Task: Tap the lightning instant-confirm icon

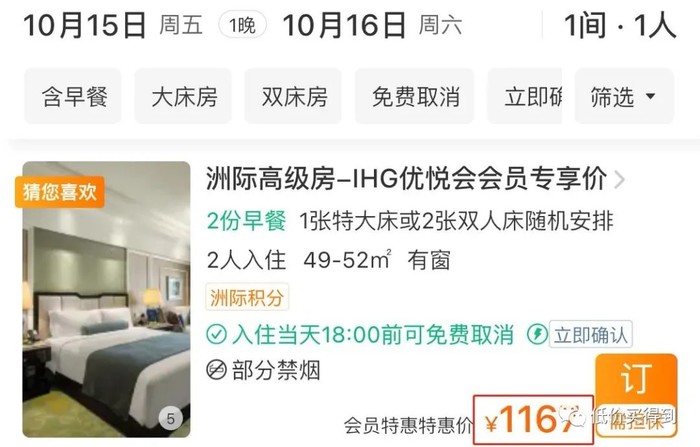Action: (x=537, y=334)
